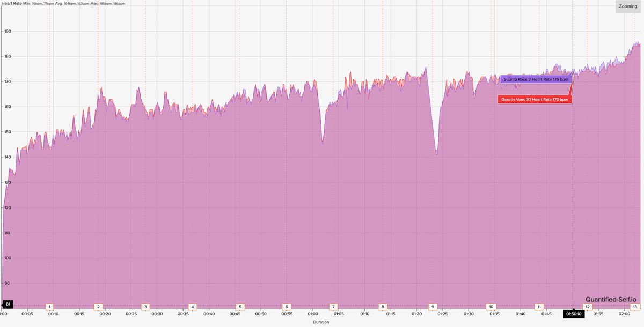Select lap marker 9 on timeline

click(x=433, y=307)
